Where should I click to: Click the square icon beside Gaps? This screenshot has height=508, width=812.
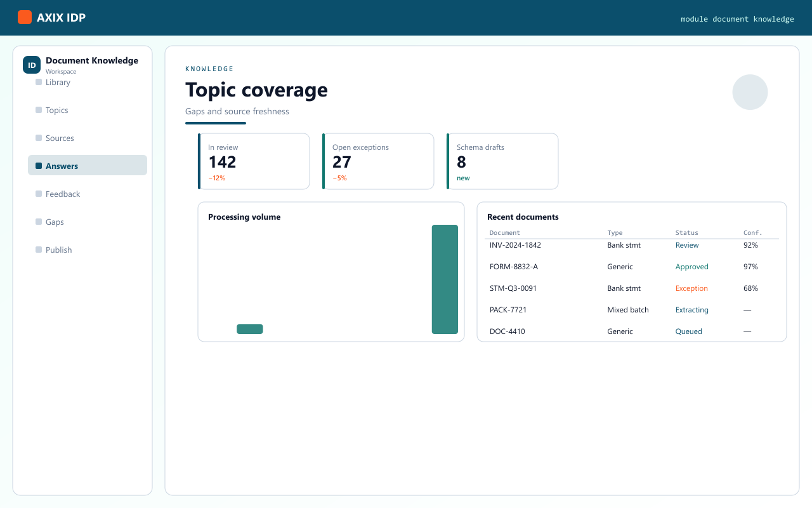click(39, 222)
